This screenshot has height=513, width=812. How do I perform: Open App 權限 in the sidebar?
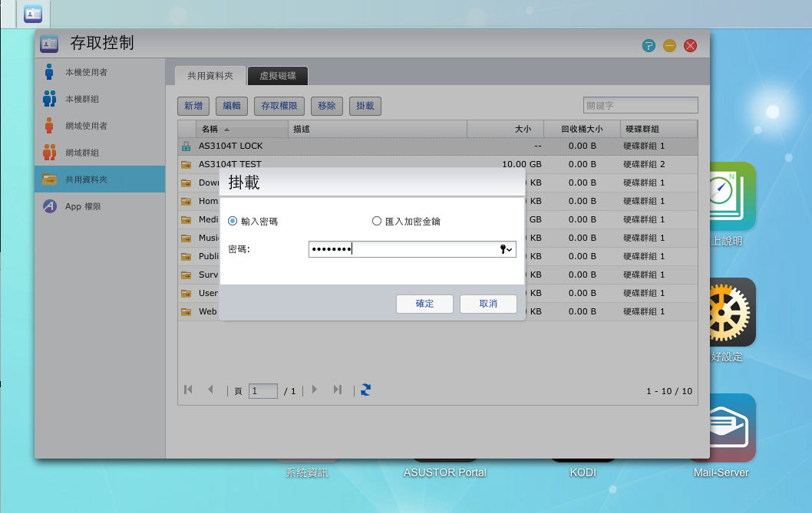click(x=100, y=206)
